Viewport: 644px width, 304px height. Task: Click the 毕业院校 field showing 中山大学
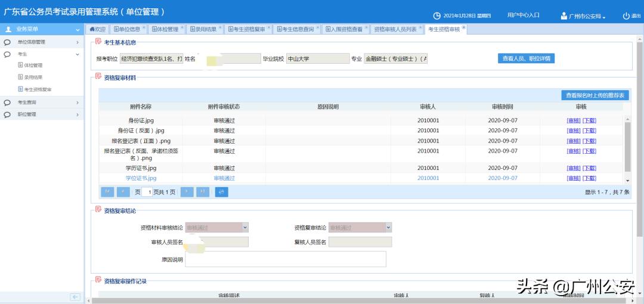pos(317,59)
